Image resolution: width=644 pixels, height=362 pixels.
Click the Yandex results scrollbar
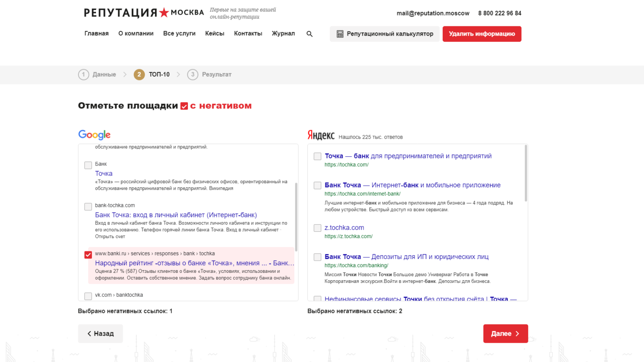526,173
